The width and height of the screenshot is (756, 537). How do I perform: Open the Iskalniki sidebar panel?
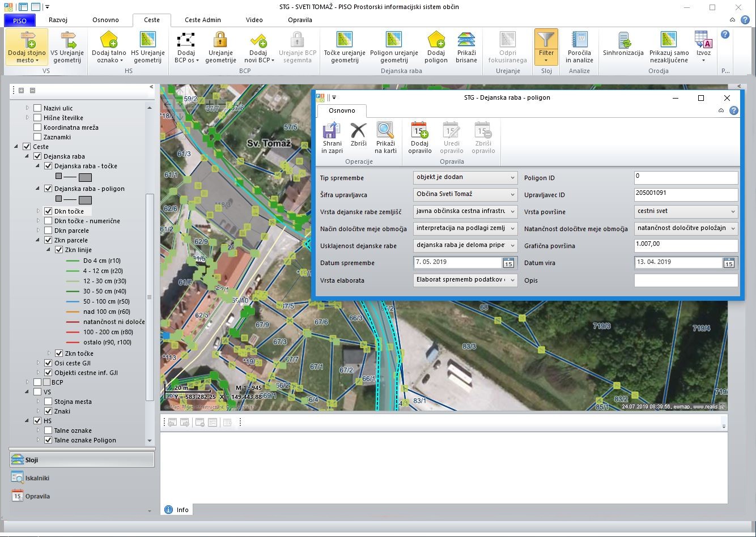click(37, 478)
